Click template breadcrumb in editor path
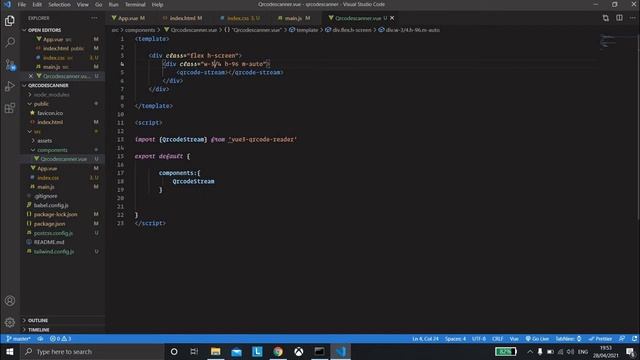The width and height of the screenshot is (640, 360). pyautogui.click(x=304, y=30)
